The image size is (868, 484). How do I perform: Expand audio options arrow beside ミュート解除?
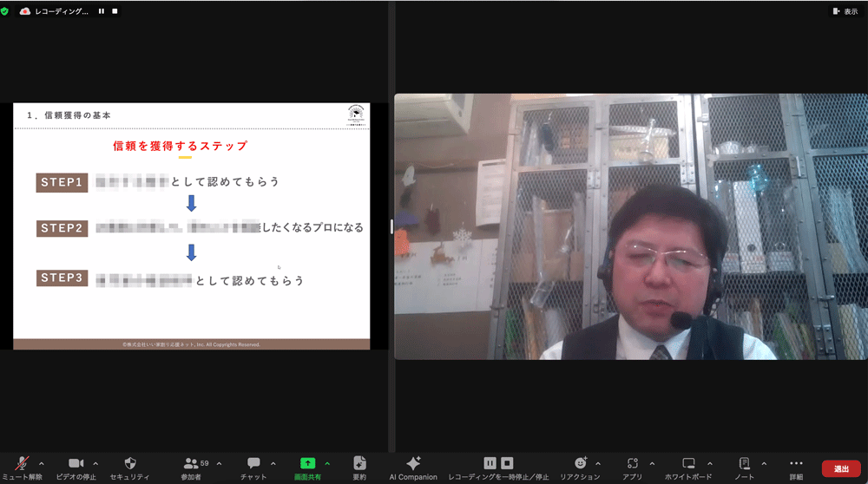pyautogui.click(x=42, y=463)
